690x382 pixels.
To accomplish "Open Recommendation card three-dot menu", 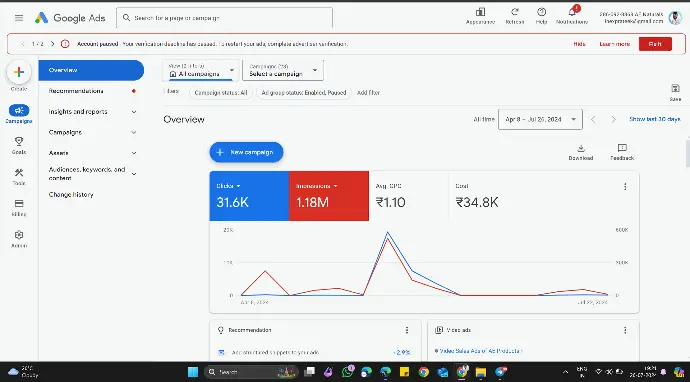I will (407, 330).
